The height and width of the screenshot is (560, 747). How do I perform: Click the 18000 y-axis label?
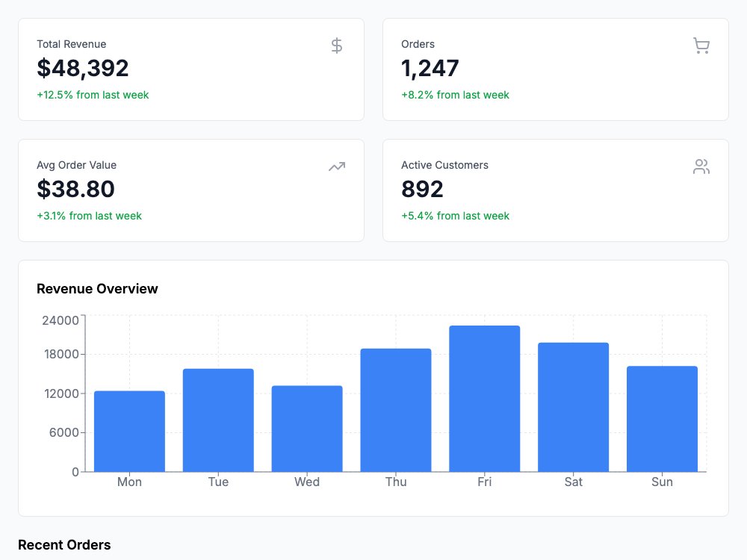pos(61,354)
